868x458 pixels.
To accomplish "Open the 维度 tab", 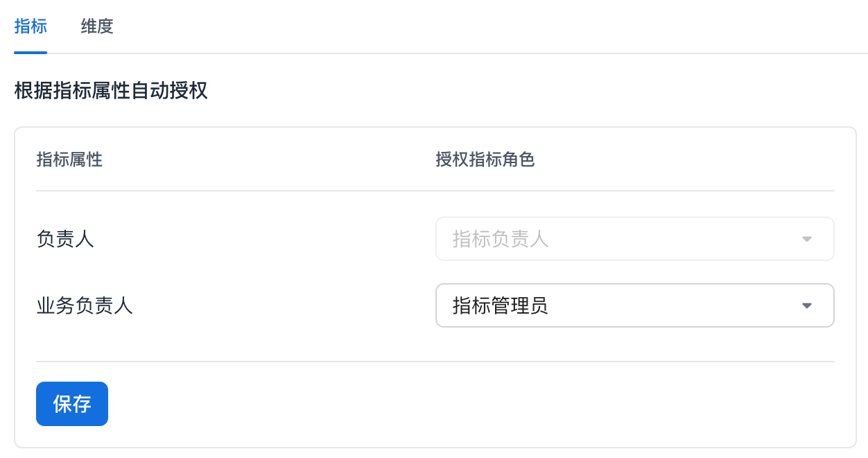I will [x=97, y=27].
